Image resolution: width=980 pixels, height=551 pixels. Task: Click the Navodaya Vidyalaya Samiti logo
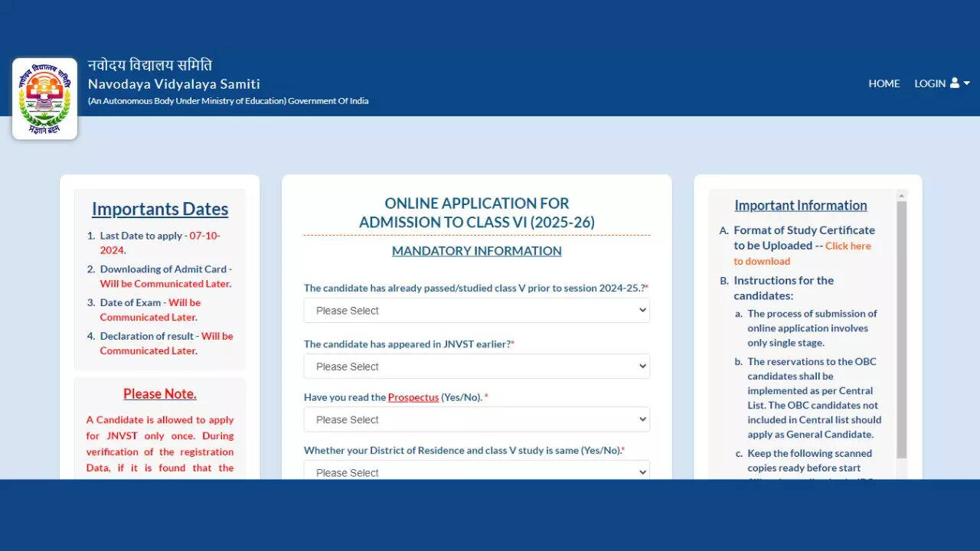44,99
